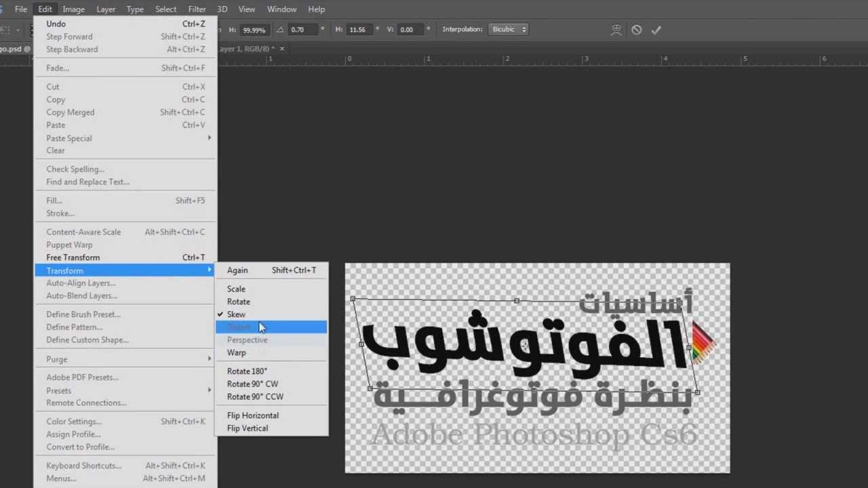The image size is (868, 488).
Task: Choose Free Transform in Edit menu
Action: (x=125, y=258)
